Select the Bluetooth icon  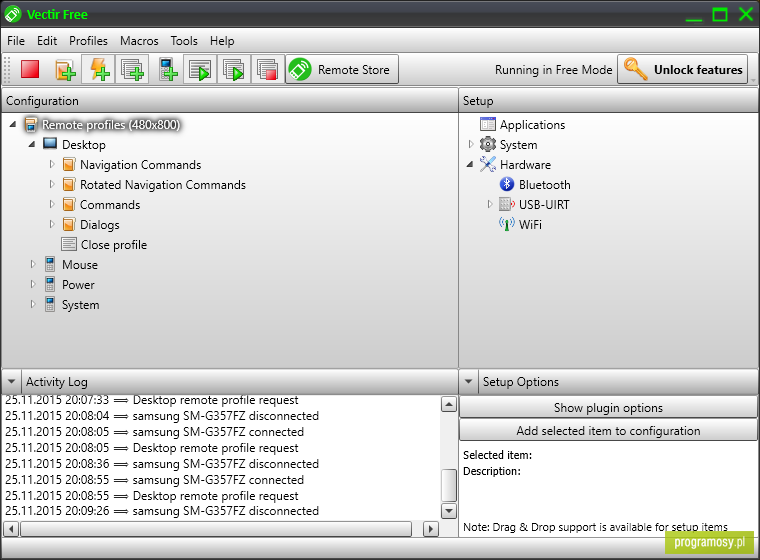click(x=507, y=184)
